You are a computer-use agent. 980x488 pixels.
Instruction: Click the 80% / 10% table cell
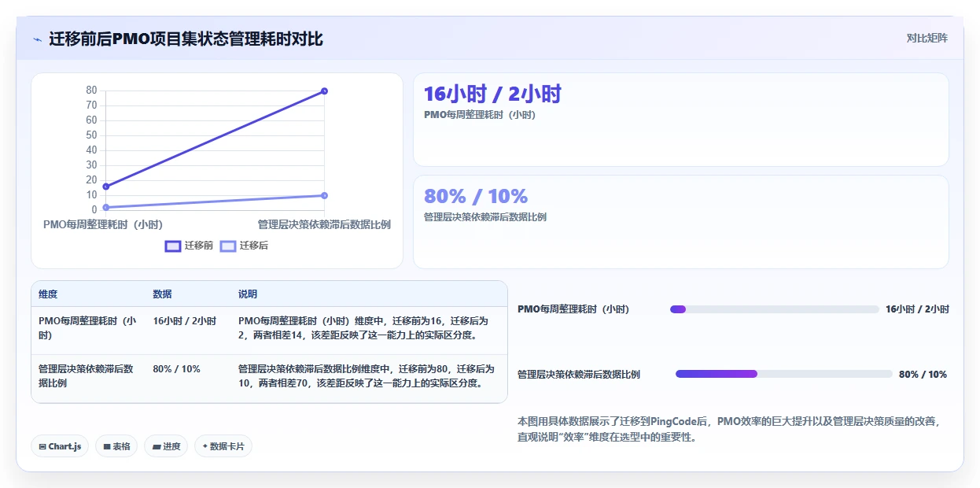coord(176,369)
